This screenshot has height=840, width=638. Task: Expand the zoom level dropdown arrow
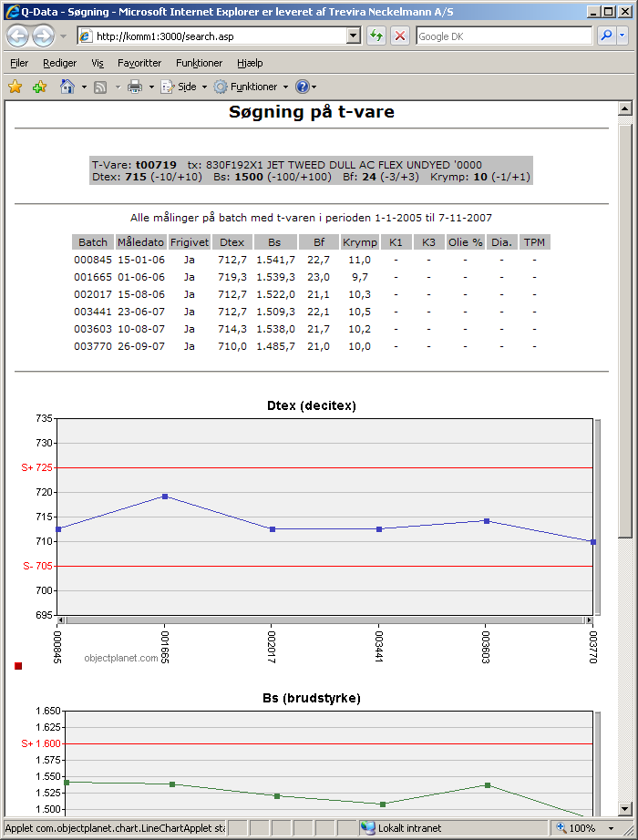click(x=611, y=828)
